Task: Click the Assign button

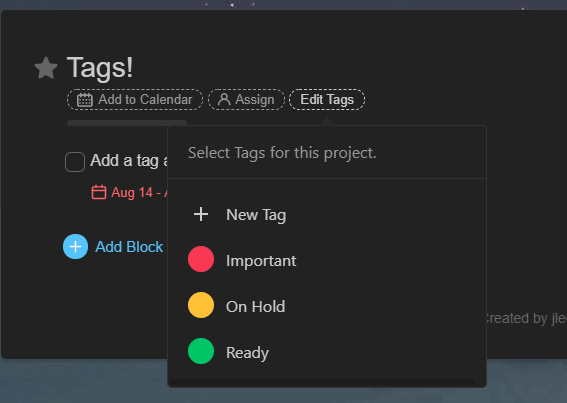Action: (x=246, y=99)
